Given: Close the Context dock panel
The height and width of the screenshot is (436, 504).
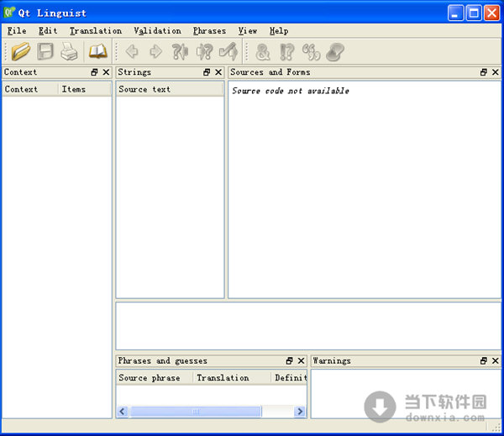Looking at the screenshot, I should (x=106, y=72).
